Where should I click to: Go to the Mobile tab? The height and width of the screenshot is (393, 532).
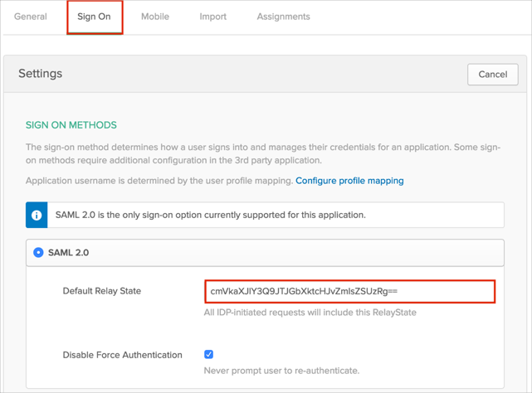point(154,17)
